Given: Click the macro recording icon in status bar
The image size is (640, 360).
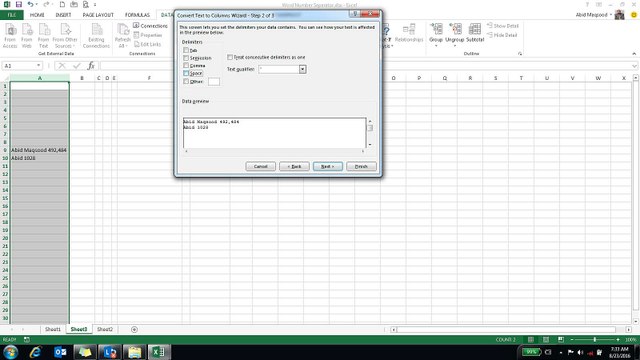Looking at the screenshot, I should [27, 340].
